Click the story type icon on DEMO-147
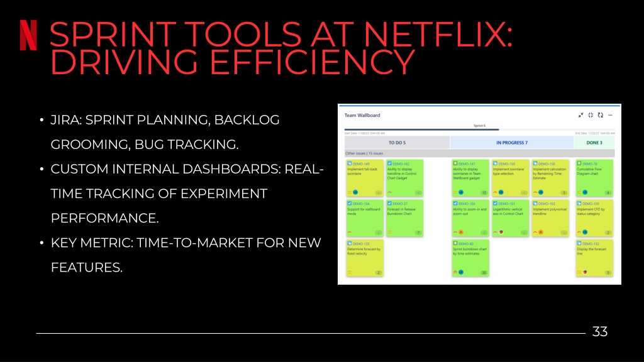Viewport: 644px width, 362px height. 455,163
